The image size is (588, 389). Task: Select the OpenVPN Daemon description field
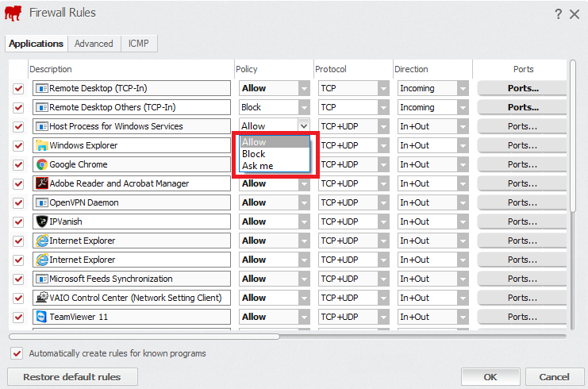point(132,202)
